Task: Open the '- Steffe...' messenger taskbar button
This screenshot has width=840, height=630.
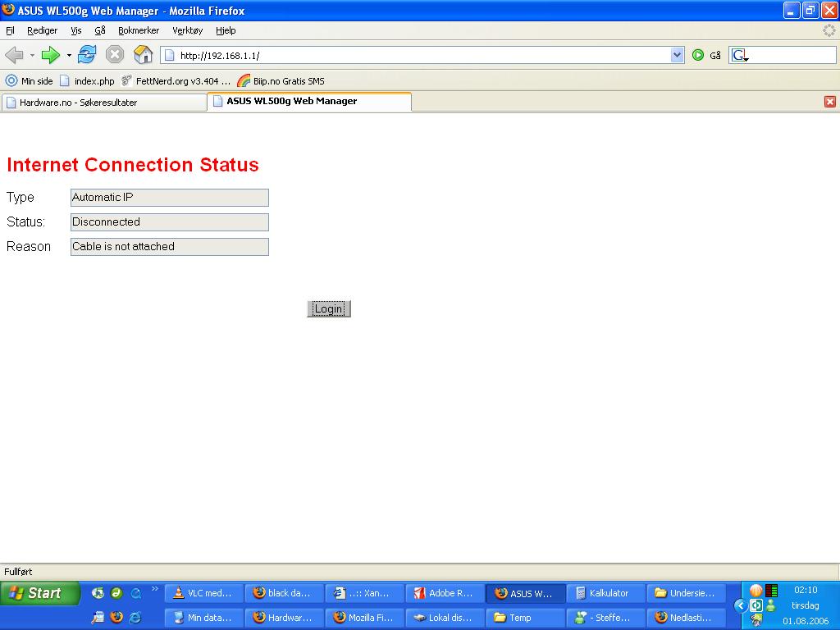Action: [x=605, y=618]
